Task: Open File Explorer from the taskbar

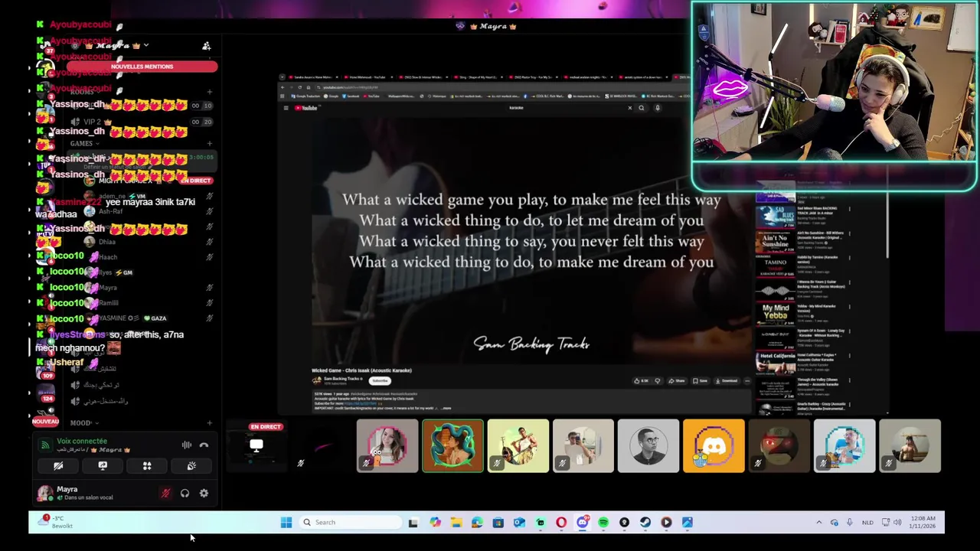Action: tap(456, 523)
